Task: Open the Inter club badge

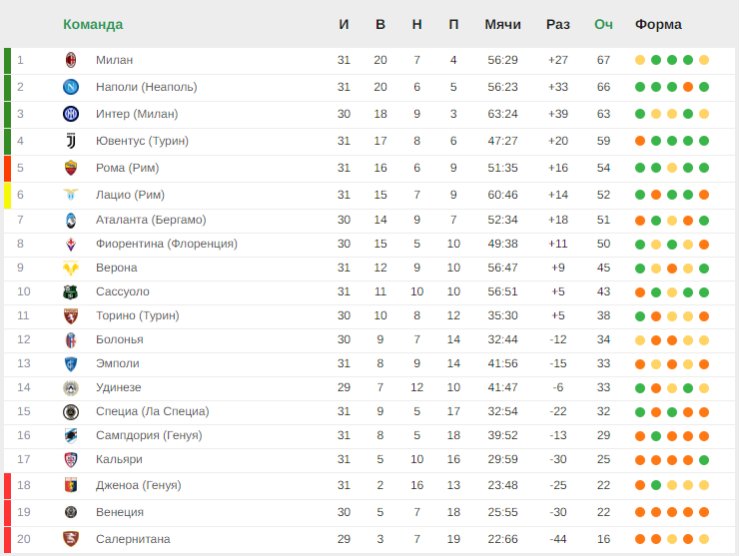Action: click(x=71, y=114)
